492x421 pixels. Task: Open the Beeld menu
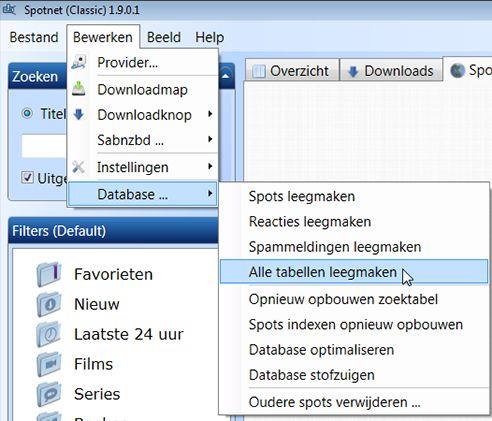pos(164,37)
